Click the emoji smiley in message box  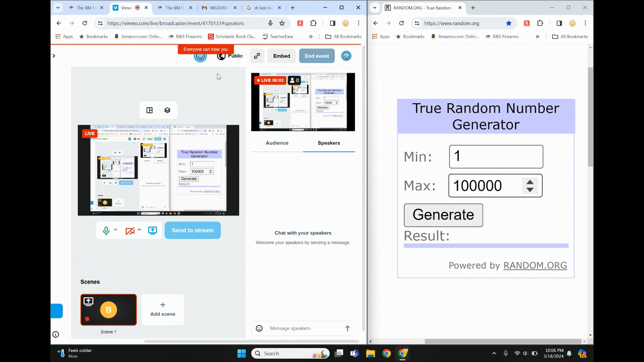(259, 328)
